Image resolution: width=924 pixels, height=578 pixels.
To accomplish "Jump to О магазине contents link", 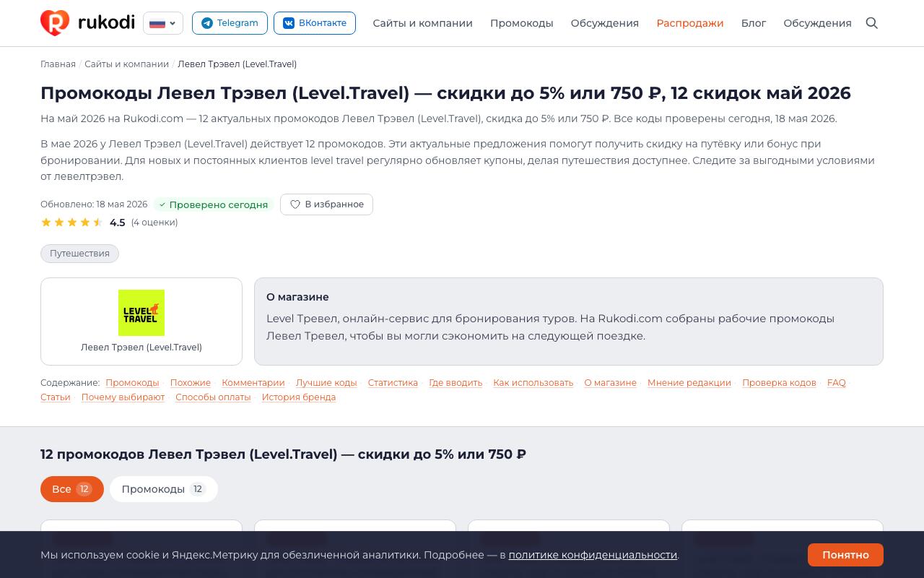I will 611,383.
